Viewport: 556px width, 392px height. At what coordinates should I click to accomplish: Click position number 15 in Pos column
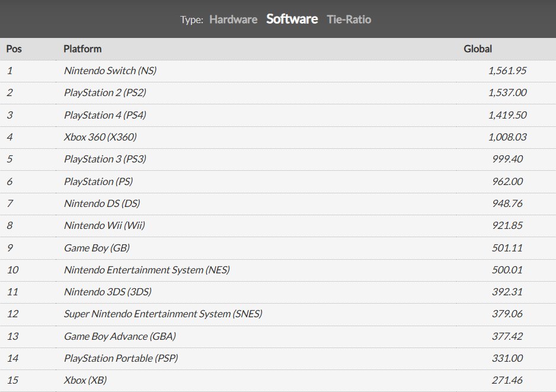point(13,380)
